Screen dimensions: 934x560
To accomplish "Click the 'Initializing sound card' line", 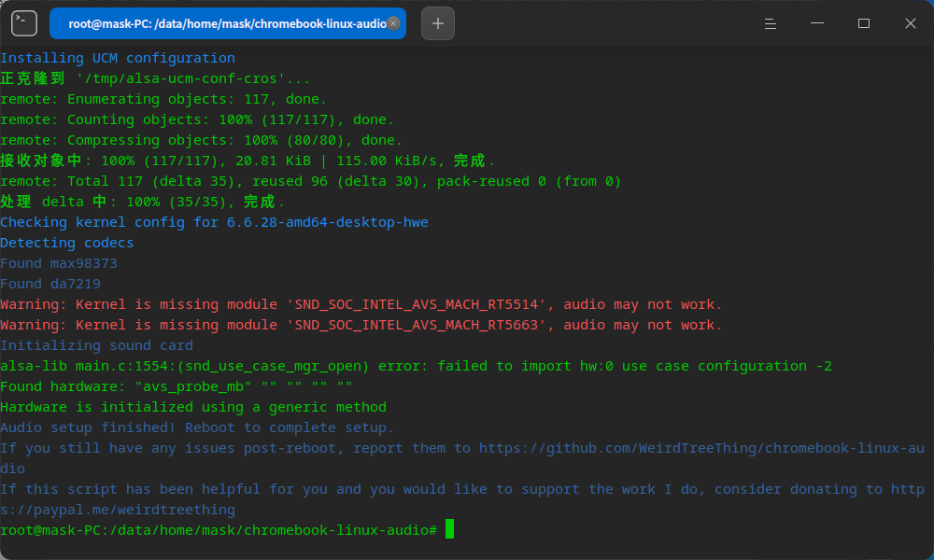I will pyautogui.click(x=96, y=345).
